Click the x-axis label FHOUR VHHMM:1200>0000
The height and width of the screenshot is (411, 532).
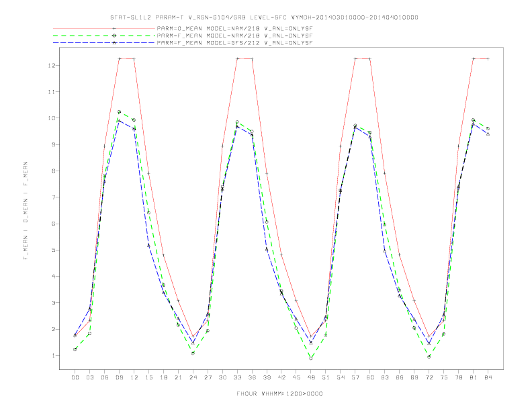point(279,394)
